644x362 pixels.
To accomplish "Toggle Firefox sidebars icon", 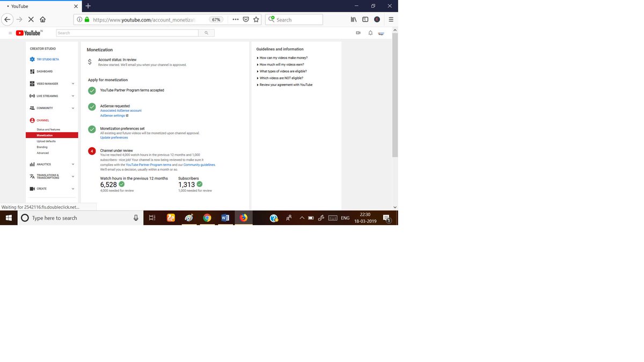I will [x=365, y=19].
